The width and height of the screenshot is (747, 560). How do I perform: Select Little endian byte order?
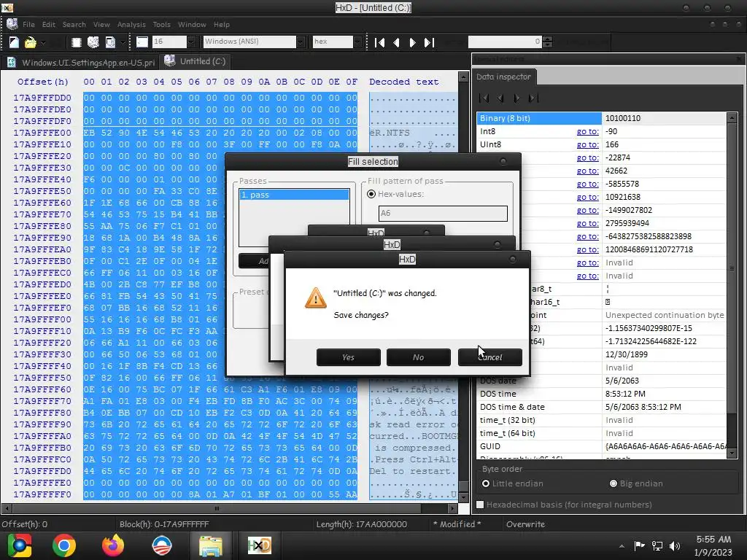coord(485,484)
